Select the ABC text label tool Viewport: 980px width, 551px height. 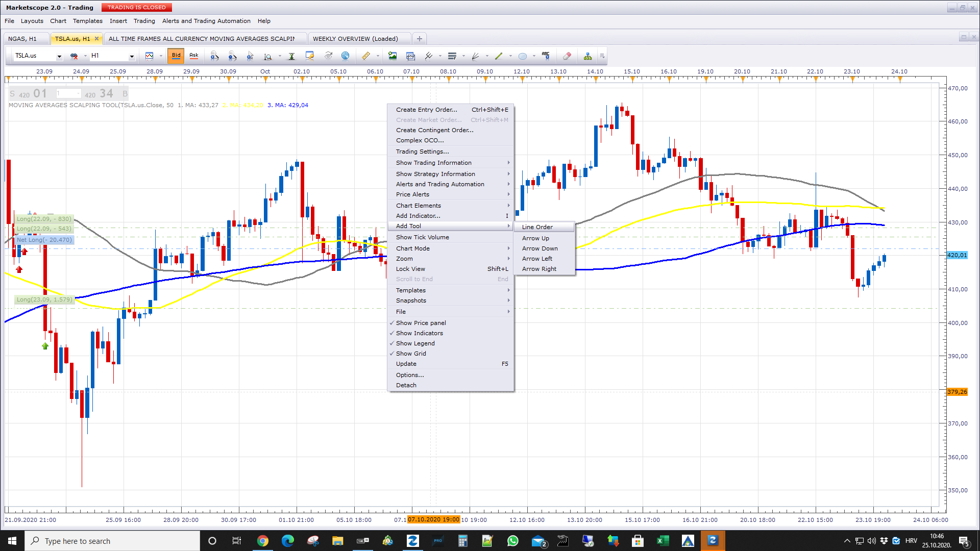[x=546, y=56]
